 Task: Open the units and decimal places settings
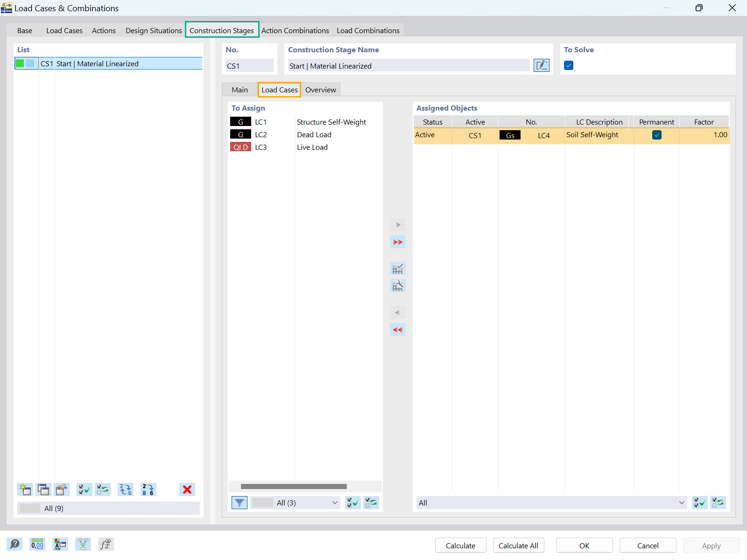point(37,544)
